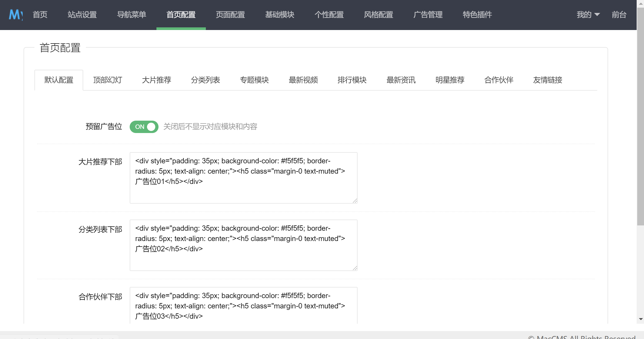Click the scrollbar up arrow
The height and width of the screenshot is (339, 644).
tap(640, 4)
